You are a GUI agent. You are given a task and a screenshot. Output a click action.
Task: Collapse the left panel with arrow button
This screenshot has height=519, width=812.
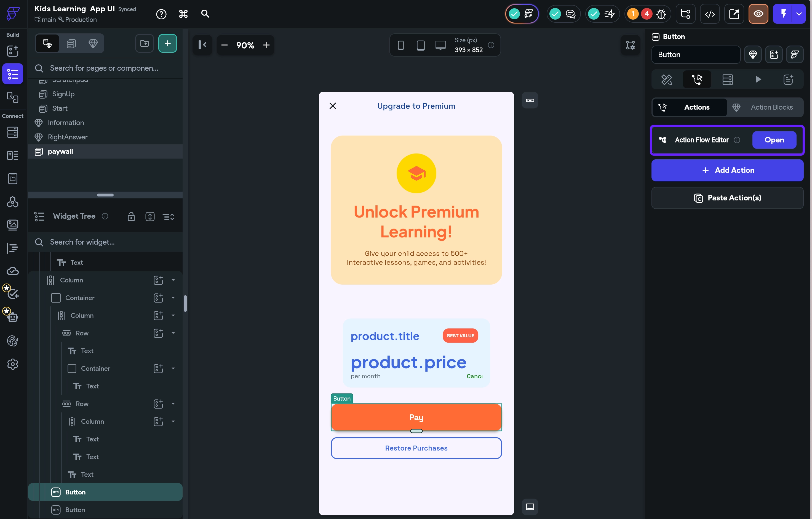tap(202, 45)
